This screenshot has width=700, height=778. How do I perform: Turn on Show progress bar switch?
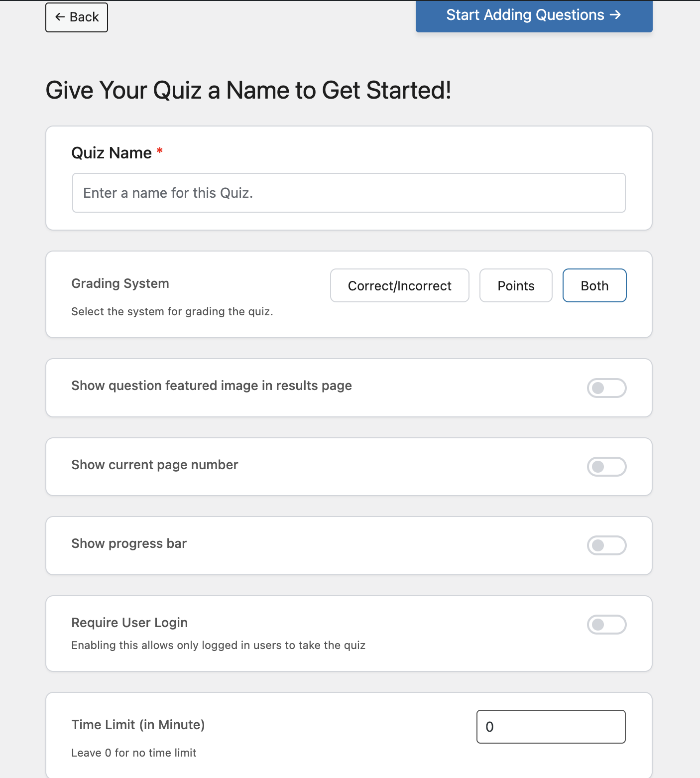click(x=606, y=545)
